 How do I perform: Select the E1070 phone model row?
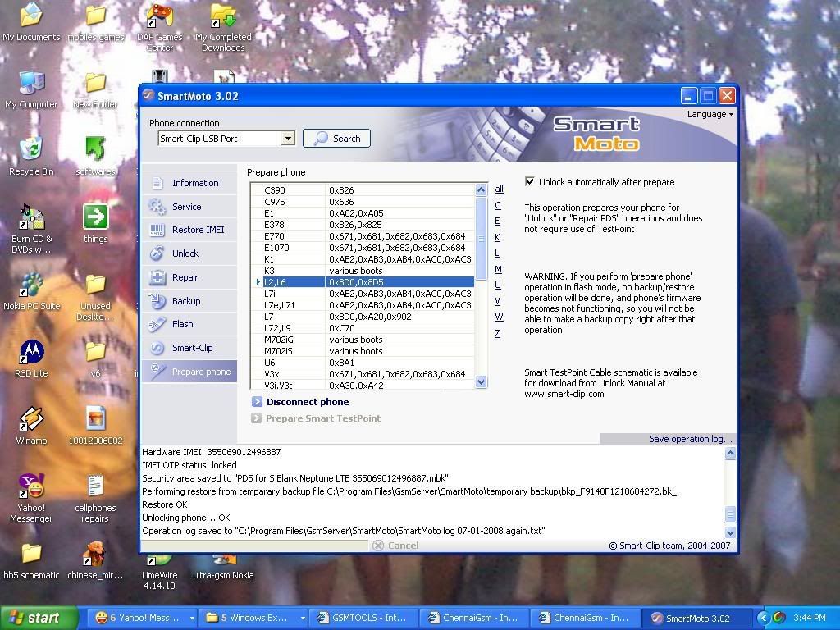(x=363, y=248)
